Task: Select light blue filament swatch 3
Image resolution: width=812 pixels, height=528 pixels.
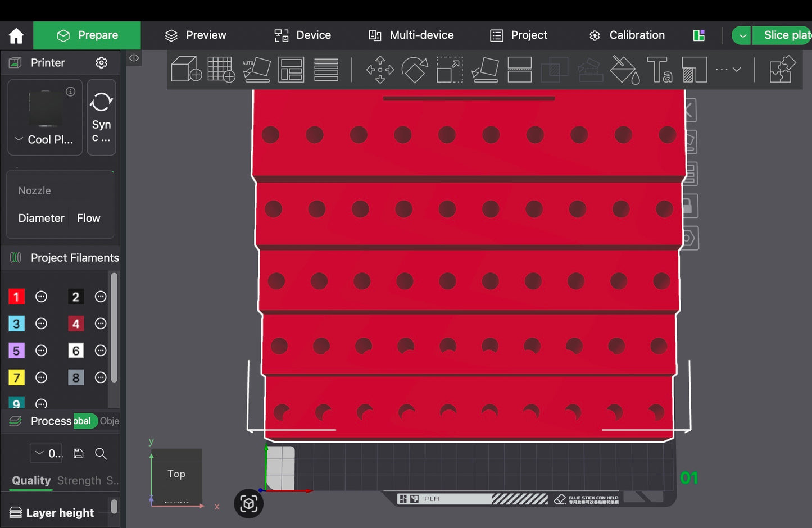Action: pyautogui.click(x=16, y=324)
